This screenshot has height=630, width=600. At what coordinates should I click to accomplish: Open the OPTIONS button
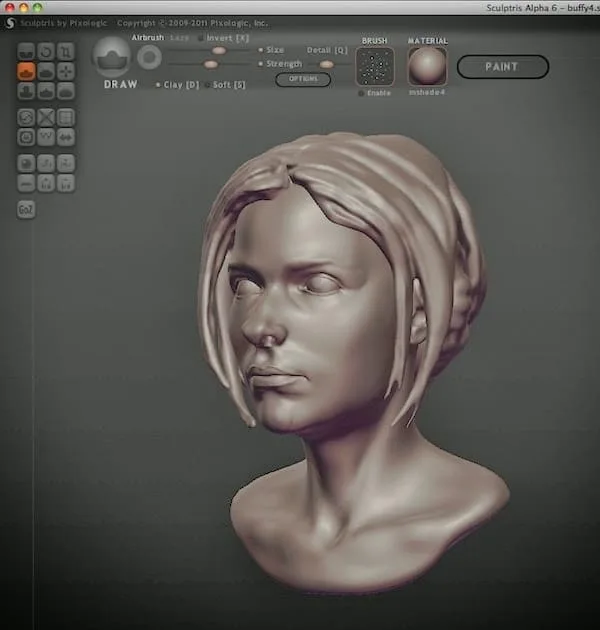[303, 79]
